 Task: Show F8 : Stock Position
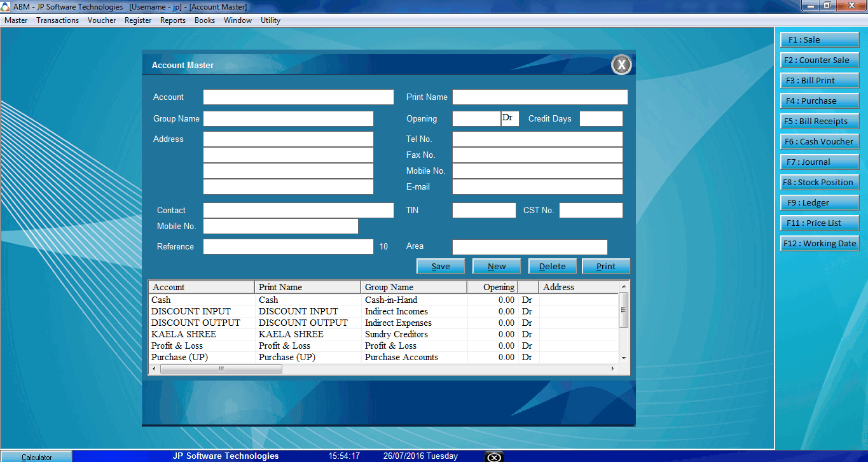pos(820,182)
